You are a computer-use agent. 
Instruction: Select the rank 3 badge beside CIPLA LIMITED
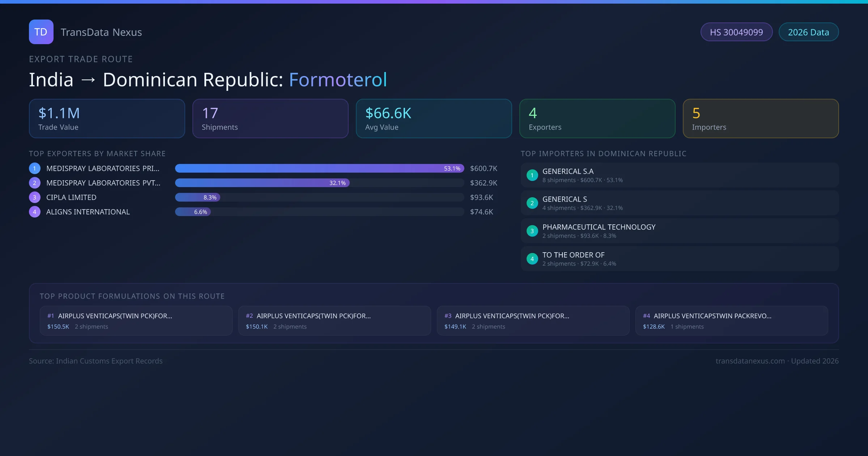click(x=34, y=197)
